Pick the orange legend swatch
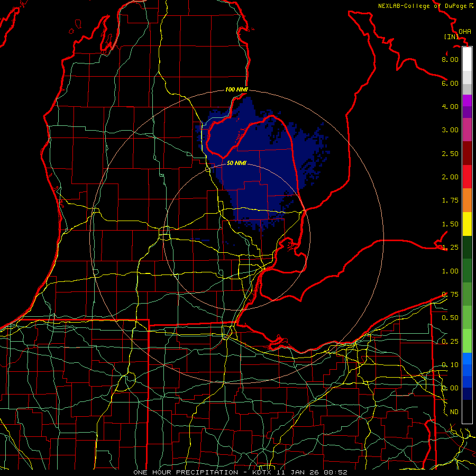This screenshot has height=476, width=476. [467, 200]
